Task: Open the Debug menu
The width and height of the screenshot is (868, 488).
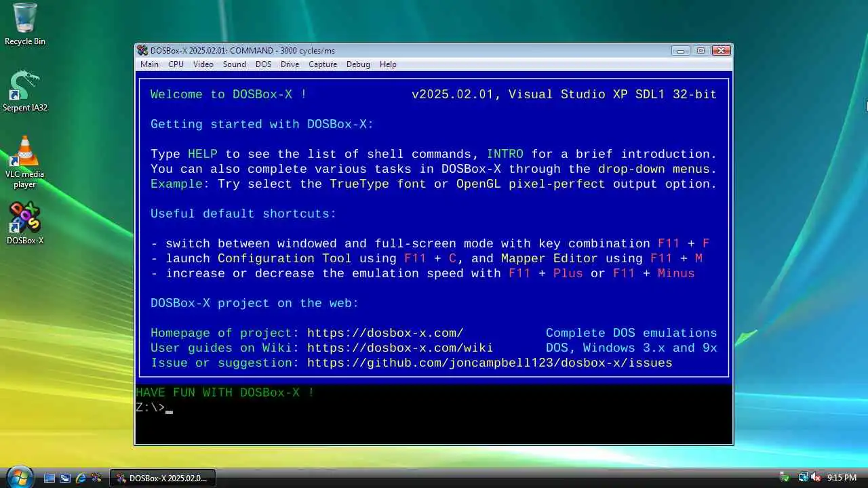Action: (358, 64)
